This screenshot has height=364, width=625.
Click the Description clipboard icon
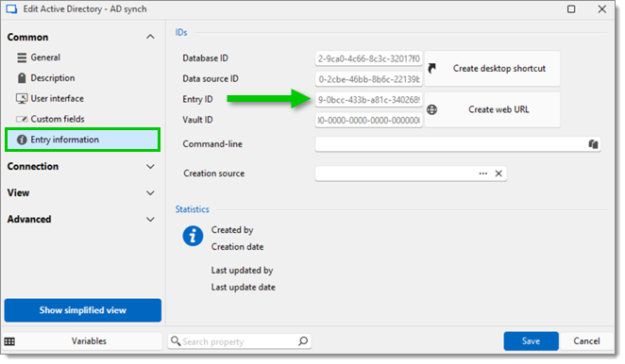22,78
